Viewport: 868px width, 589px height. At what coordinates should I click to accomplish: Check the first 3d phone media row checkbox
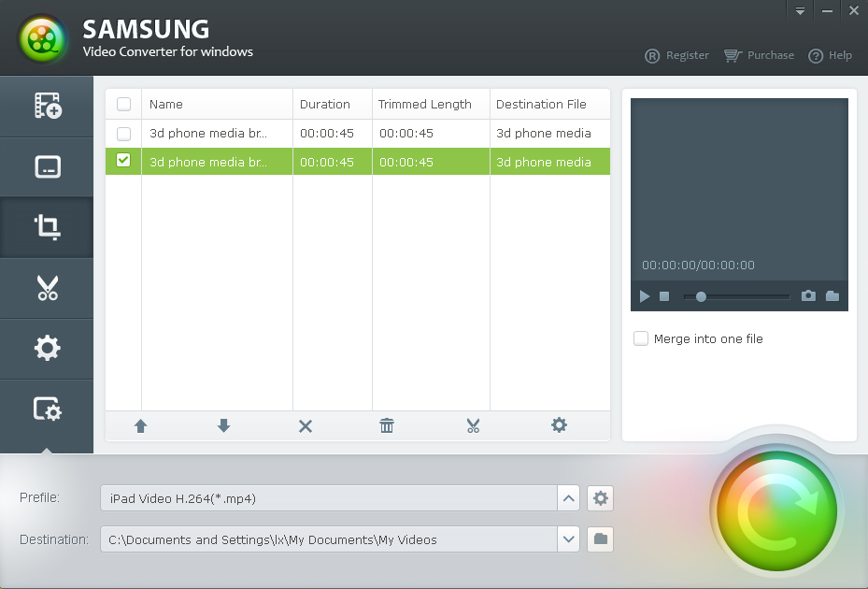coord(123,134)
